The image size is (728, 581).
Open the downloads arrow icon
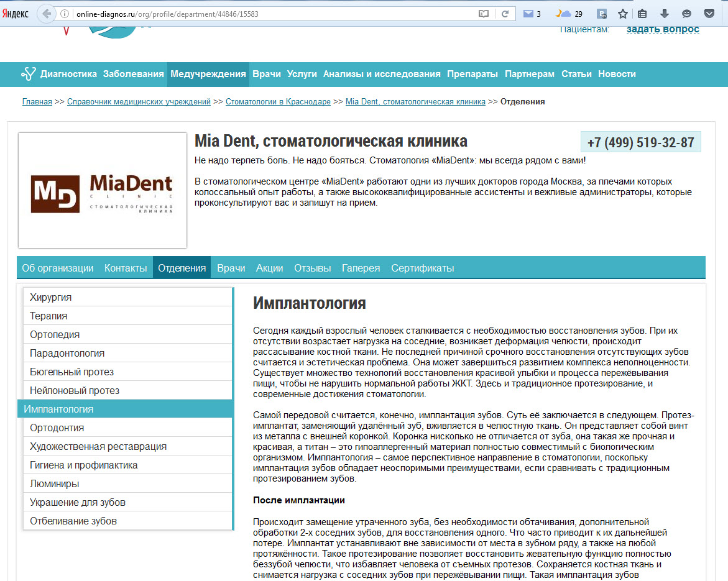click(x=665, y=14)
